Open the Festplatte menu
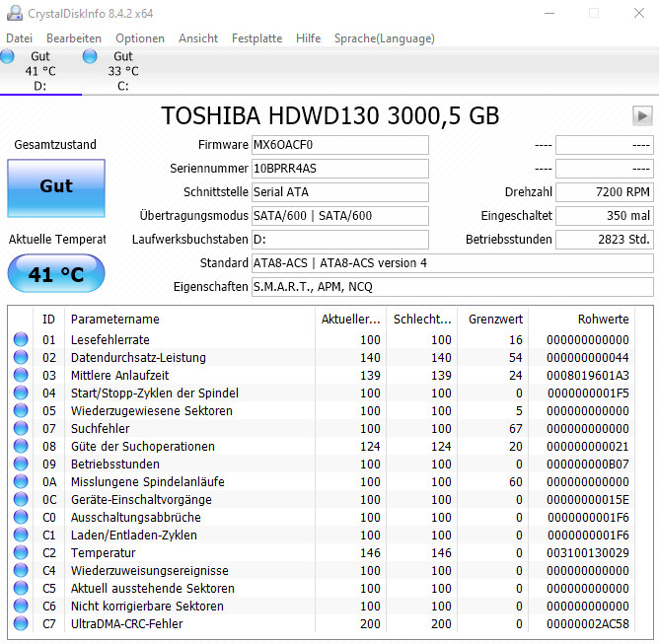Image resolution: width=659 pixels, height=644 pixels. [256, 38]
